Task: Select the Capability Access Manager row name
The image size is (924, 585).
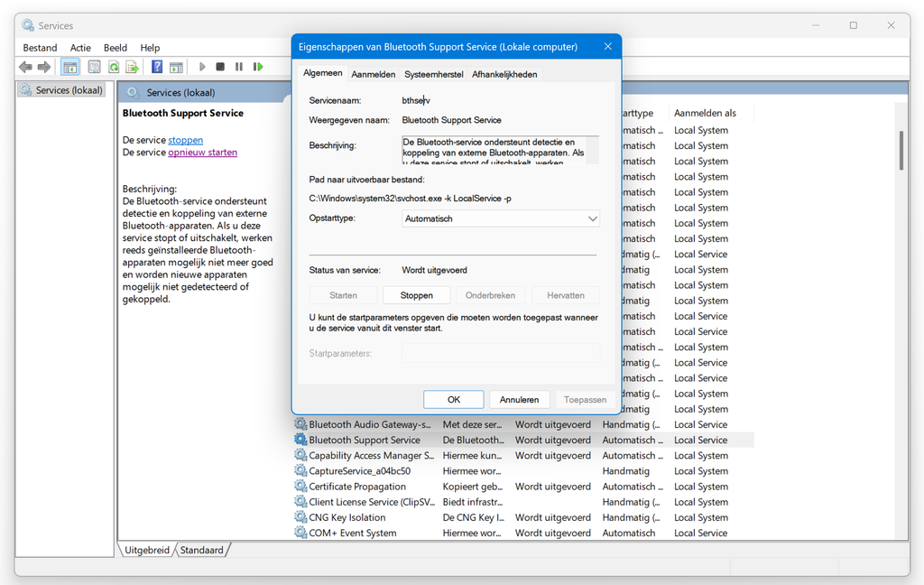Action: coord(371,456)
